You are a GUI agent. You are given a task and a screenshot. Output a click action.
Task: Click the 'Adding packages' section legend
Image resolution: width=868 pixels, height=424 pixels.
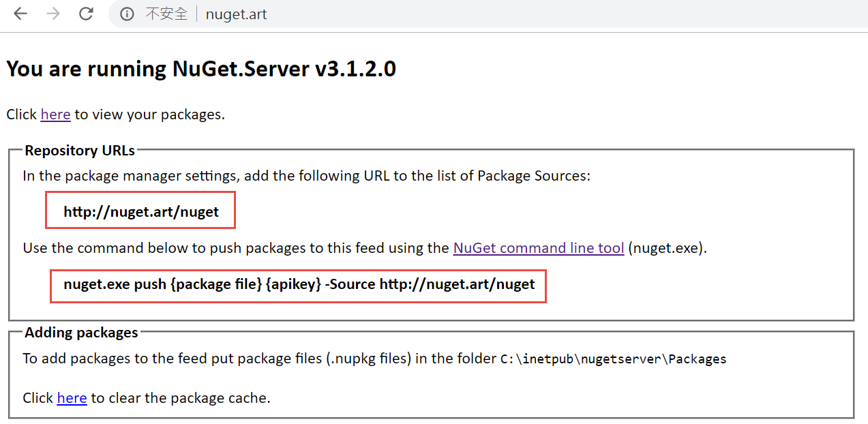81,333
